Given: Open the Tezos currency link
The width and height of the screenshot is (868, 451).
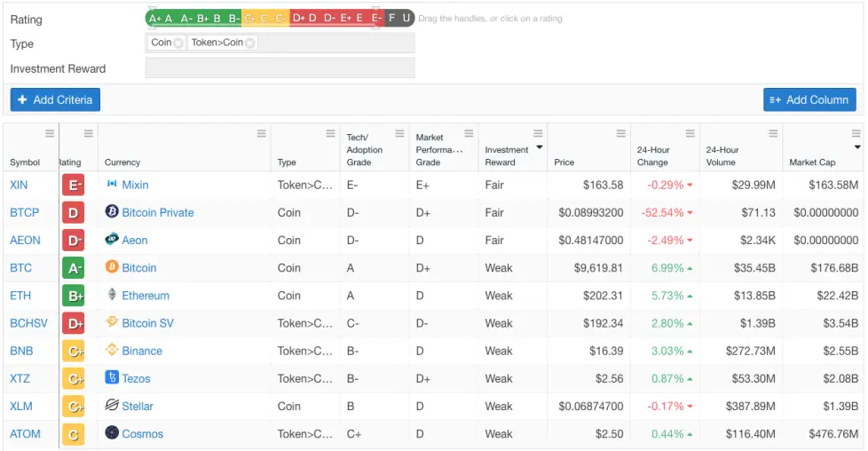Looking at the screenshot, I should point(136,379).
